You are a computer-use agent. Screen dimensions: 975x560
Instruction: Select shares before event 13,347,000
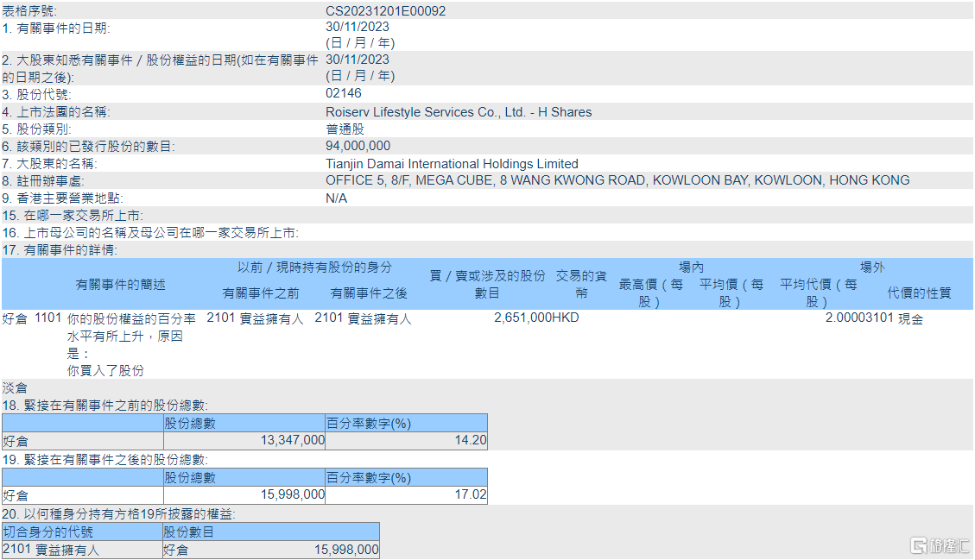pyautogui.click(x=292, y=440)
